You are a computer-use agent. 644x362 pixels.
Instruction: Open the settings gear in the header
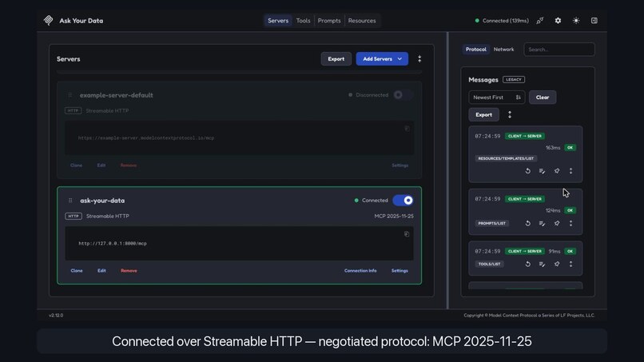(x=558, y=21)
